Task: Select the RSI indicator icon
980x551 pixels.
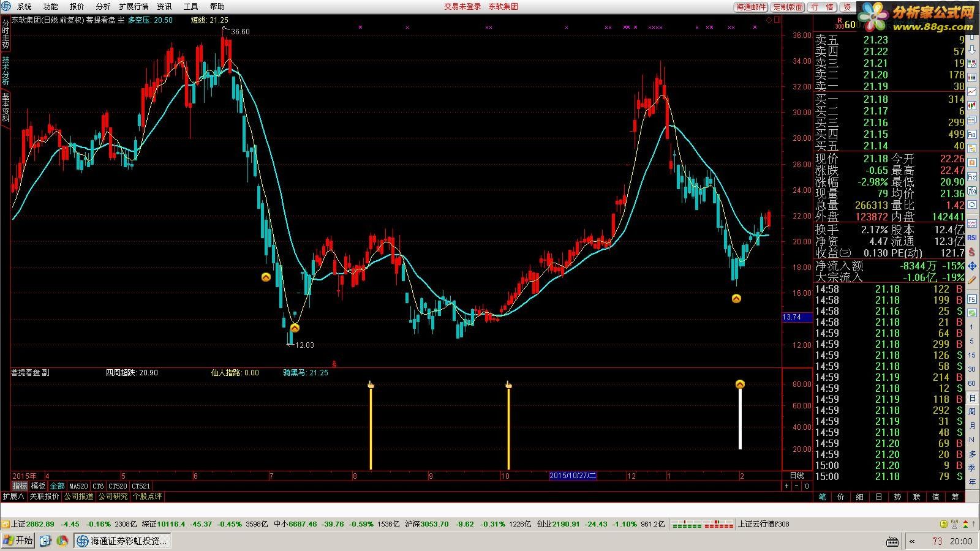Action: click(x=972, y=238)
